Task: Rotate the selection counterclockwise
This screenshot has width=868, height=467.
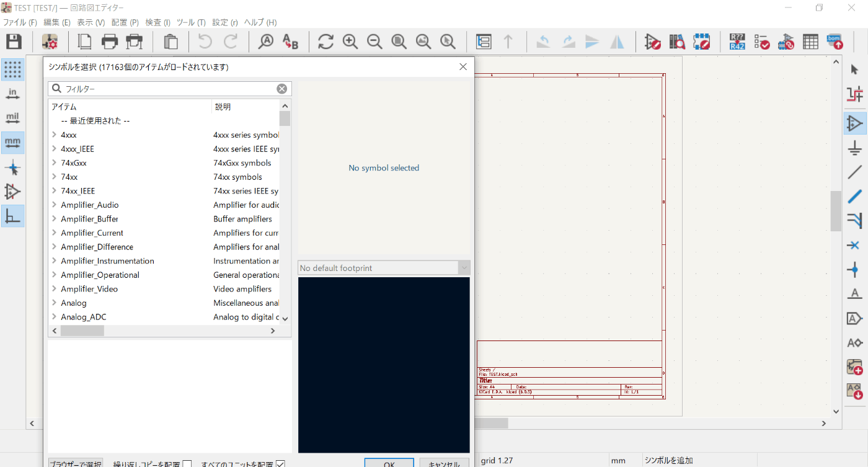Action: pos(543,42)
